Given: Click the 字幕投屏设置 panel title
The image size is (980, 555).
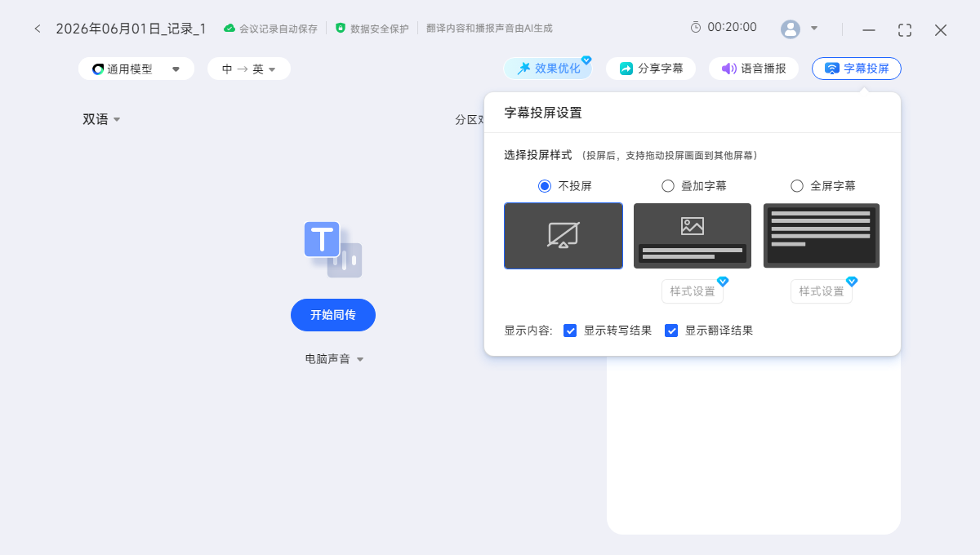Looking at the screenshot, I should point(543,113).
